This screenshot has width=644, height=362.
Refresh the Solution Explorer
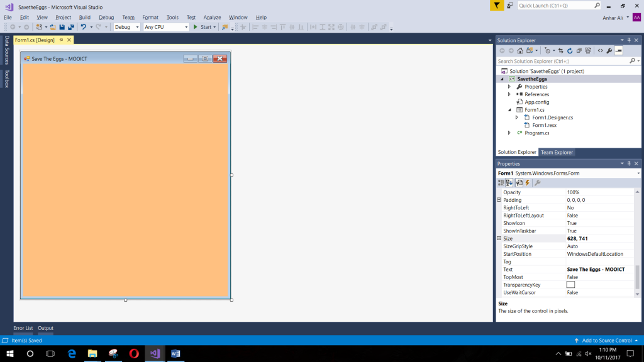(570, 50)
